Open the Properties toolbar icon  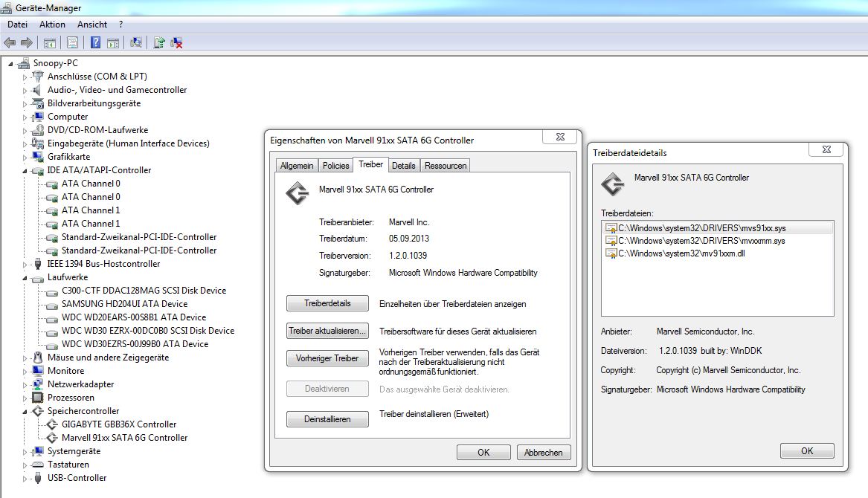72,42
